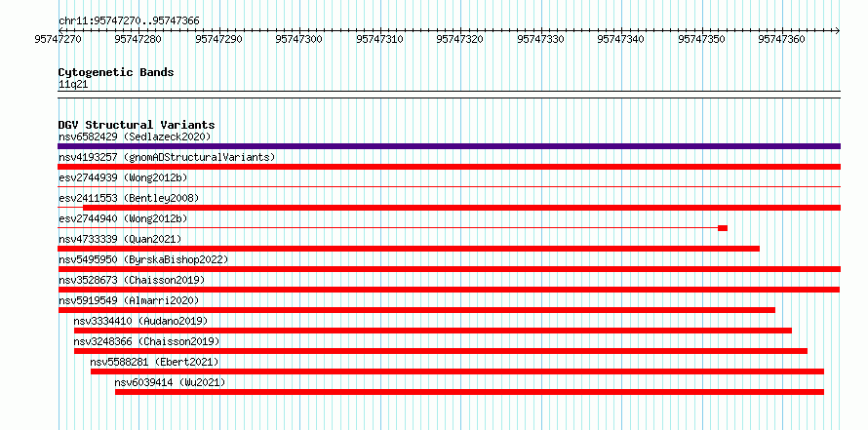This screenshot has height=430, width=868.
Task: Select the red bar under nsv3528673
Action: (x=449, y=290)
